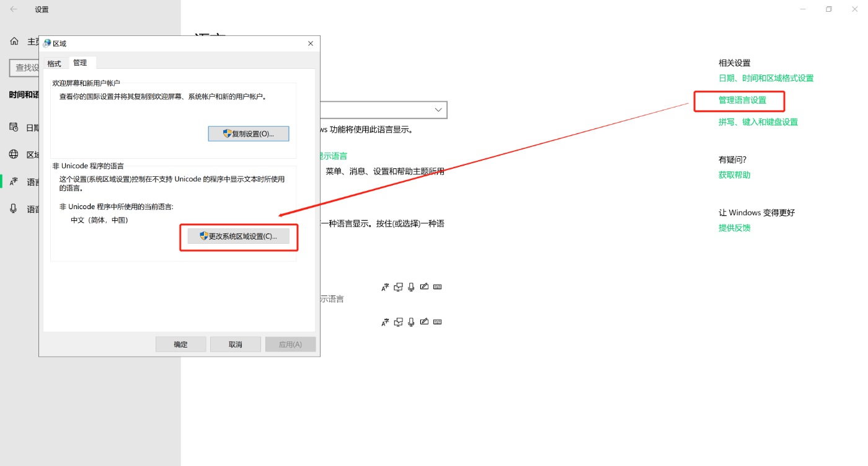
Task: Open the home icon 主页 in Settings sidebar
Action: [14, 41]
